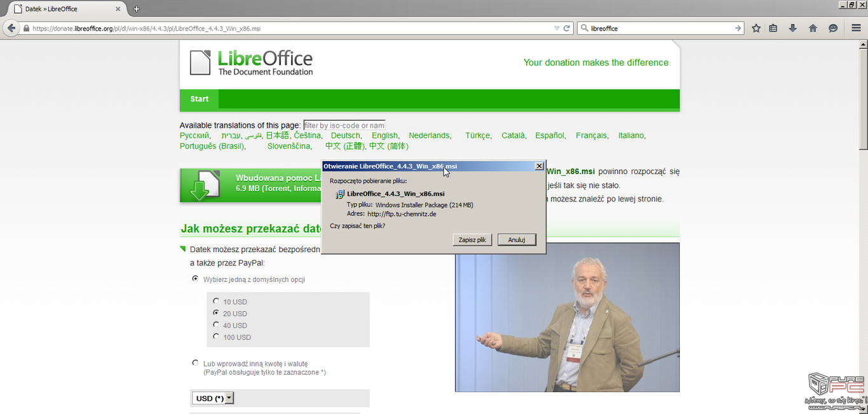Open a new tab with the plus icon
868x414 pixels.
[136, 9]
